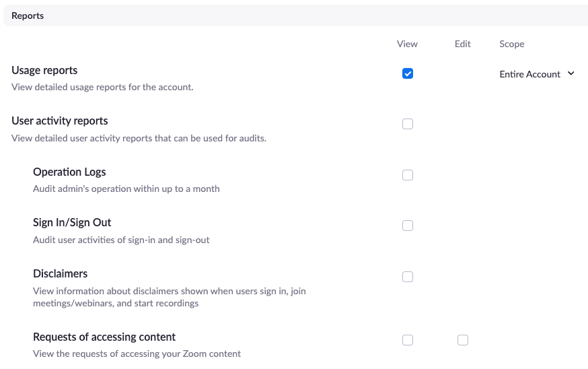Select the Usage reports title
This screenshot has height=369, width=588.
coord(44,70)
